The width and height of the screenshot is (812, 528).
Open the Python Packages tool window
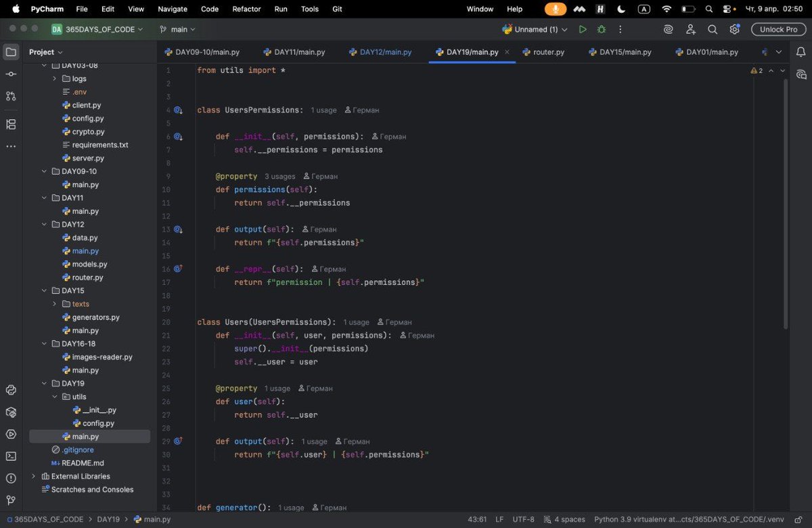(11, 412)
